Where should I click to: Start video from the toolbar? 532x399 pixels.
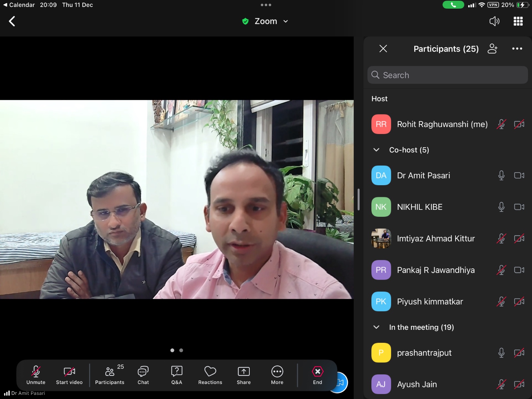pyautogui.click(x=69, y=375)
